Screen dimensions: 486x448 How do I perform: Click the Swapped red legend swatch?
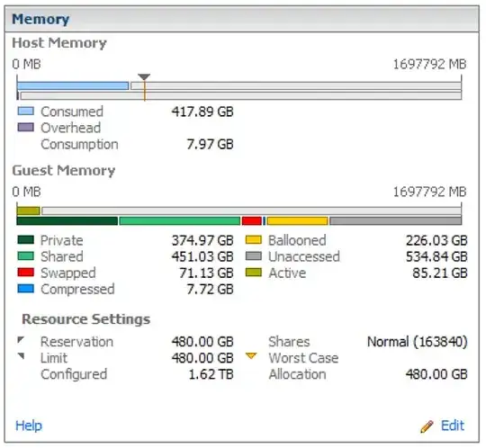click(26, 273)
